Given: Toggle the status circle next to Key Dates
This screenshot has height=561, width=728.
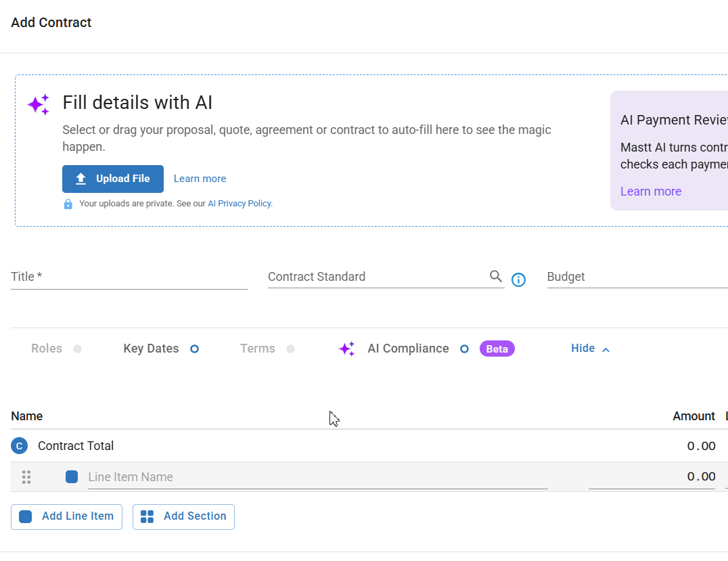Looking at the screenshot, I should click(x=194, y=349).
